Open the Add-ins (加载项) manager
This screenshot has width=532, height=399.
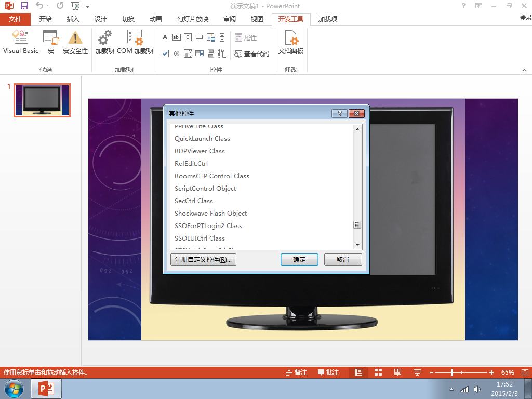(105, 42)
